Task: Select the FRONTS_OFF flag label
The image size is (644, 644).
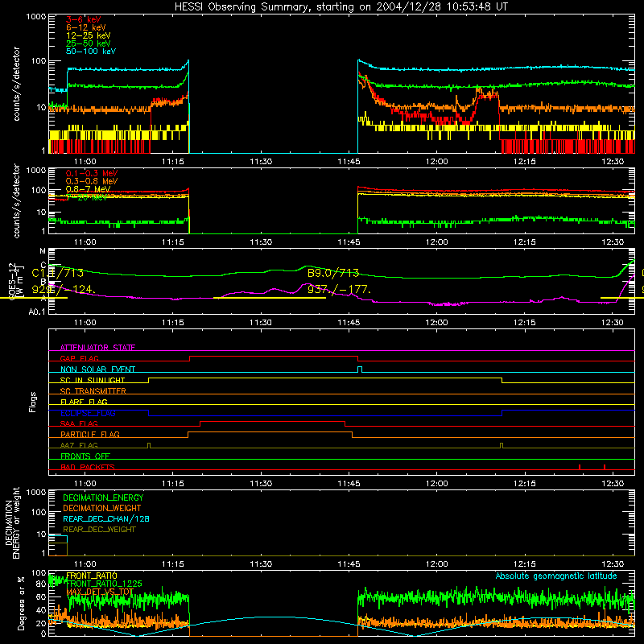Action: pos(85,456)
